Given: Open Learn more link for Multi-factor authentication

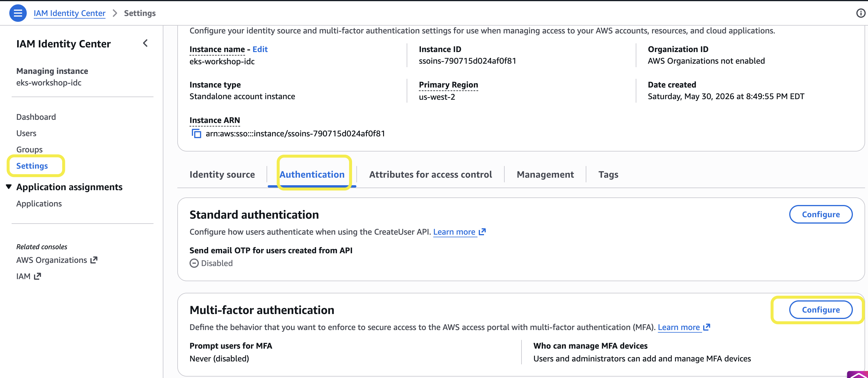Looking at the screenshot, I should coord(684,327).
